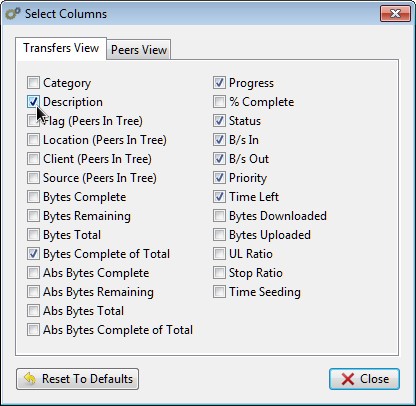Viewport: 416px width, 406px height.
Task: Check the Bytes Remaining option
Action: (33, 216)
